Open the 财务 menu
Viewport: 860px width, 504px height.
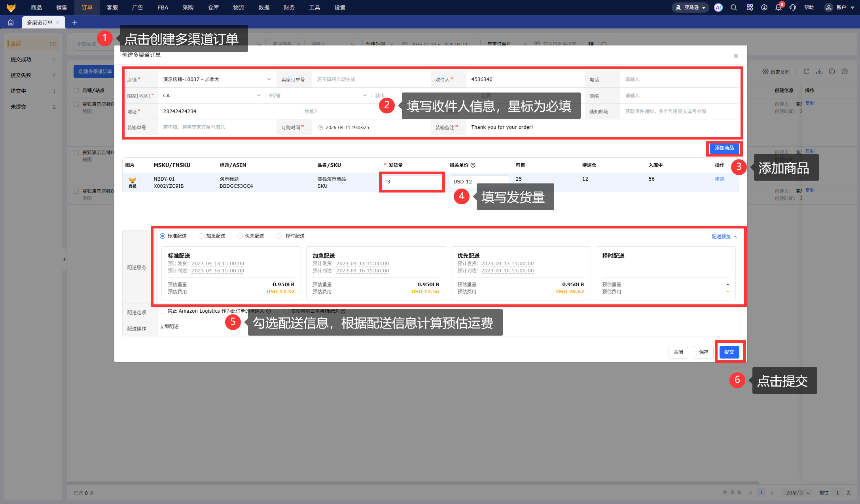[x=289, y=8]
